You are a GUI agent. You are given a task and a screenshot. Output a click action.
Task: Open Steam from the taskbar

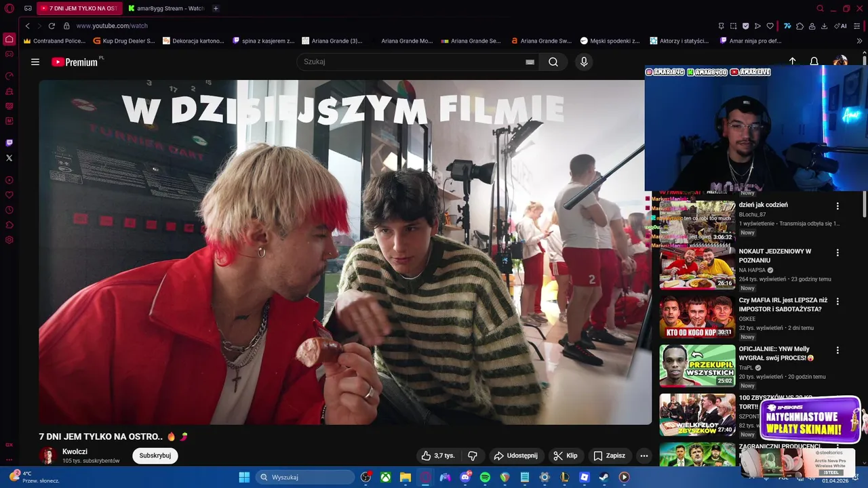[x=604, y=477]
